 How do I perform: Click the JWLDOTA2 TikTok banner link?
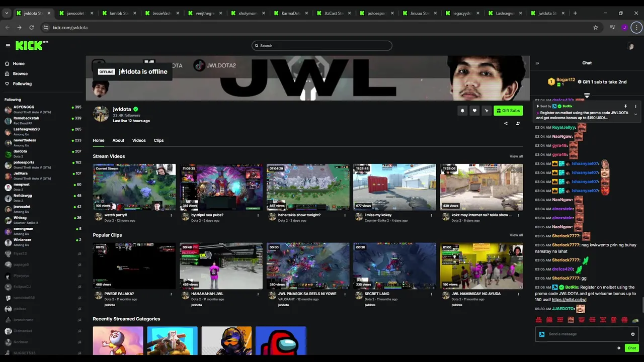click(215, 65)
